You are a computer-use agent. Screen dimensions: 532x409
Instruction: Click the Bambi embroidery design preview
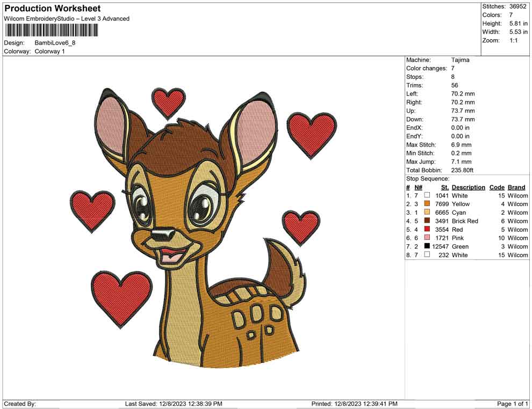coord(204,229)
